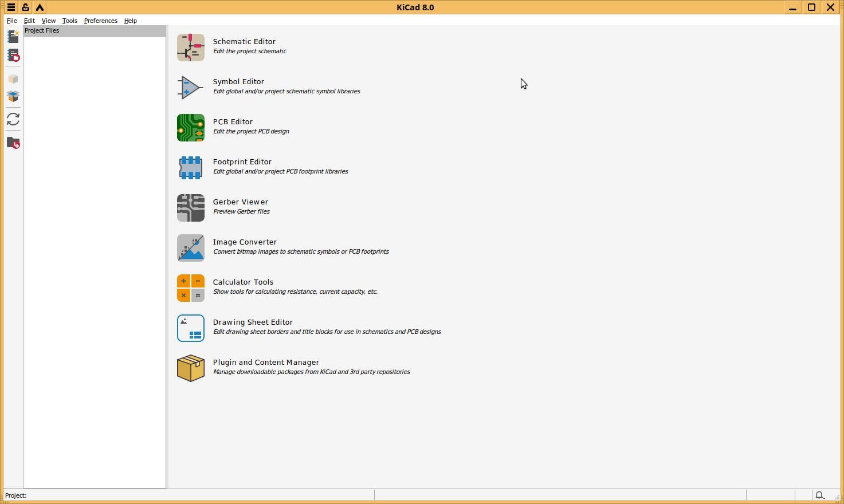This screenshot has width=844, height=504.
Task: Close the KiCad window
Action: (830, 7)
